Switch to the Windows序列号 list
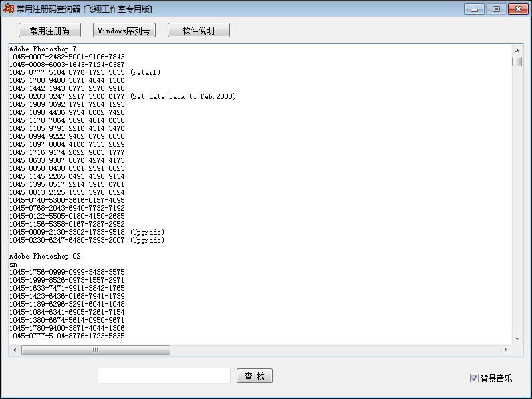The image size is (532, 399). 124,31
